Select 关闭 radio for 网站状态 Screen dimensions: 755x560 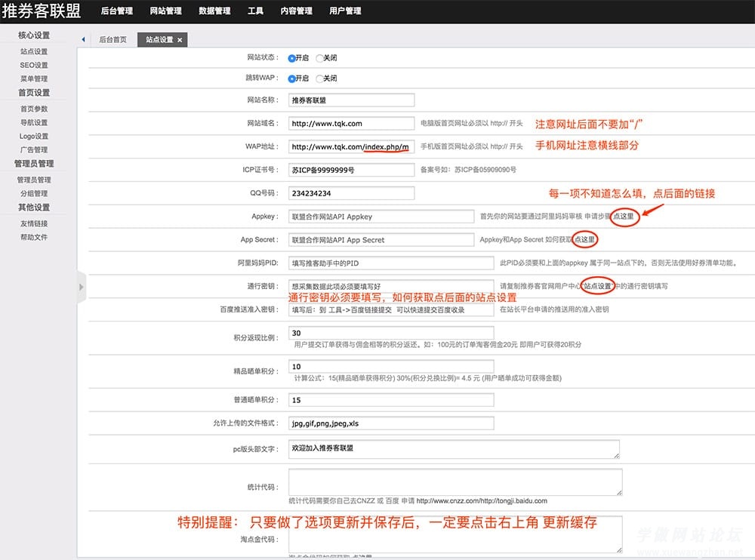(x=319, y=58)
